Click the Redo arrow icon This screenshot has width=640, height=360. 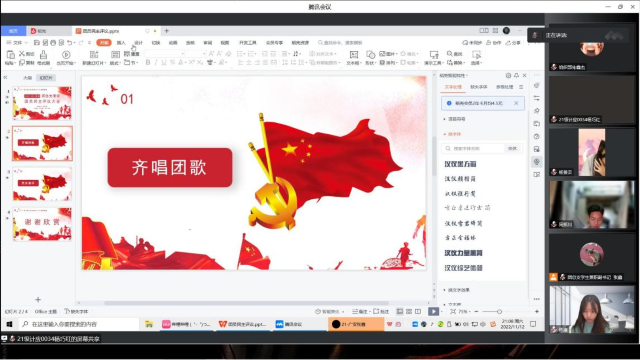[81, 42]
